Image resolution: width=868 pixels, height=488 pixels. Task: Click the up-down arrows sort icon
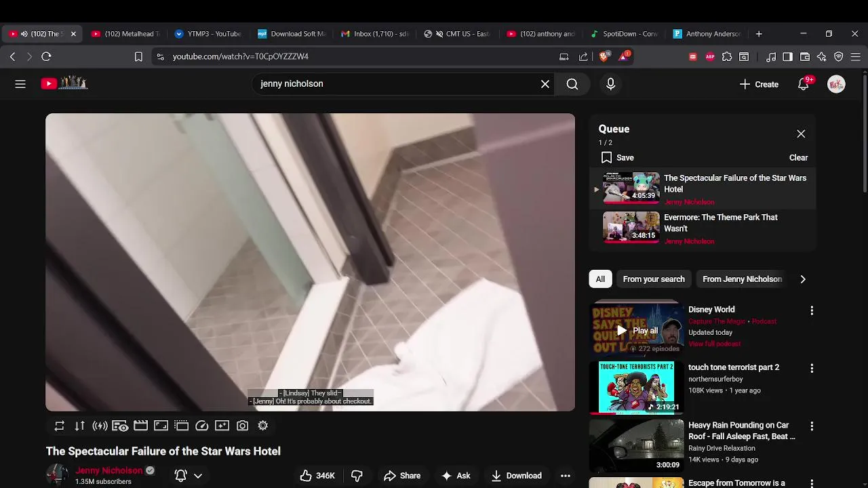coord(80,426)
